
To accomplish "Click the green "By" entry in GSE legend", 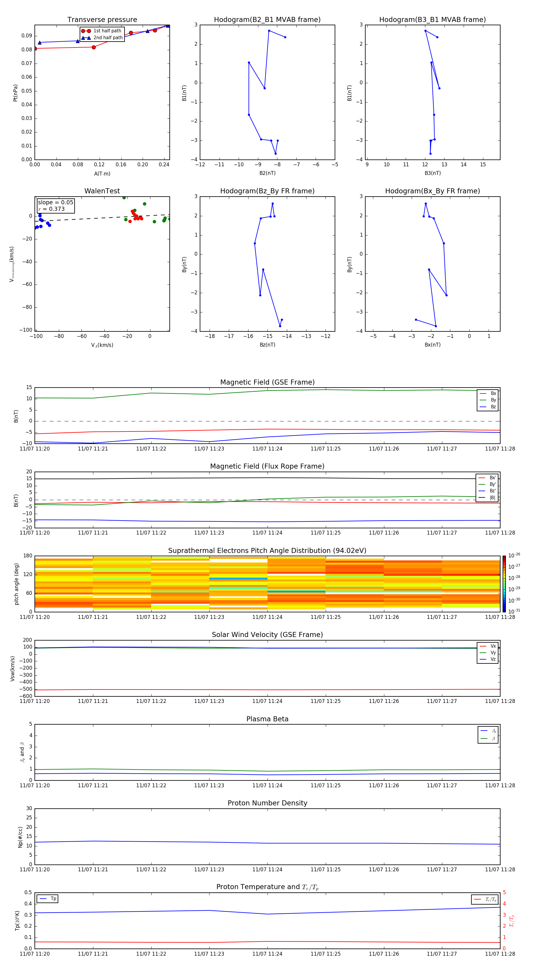I will pos(488,400).
